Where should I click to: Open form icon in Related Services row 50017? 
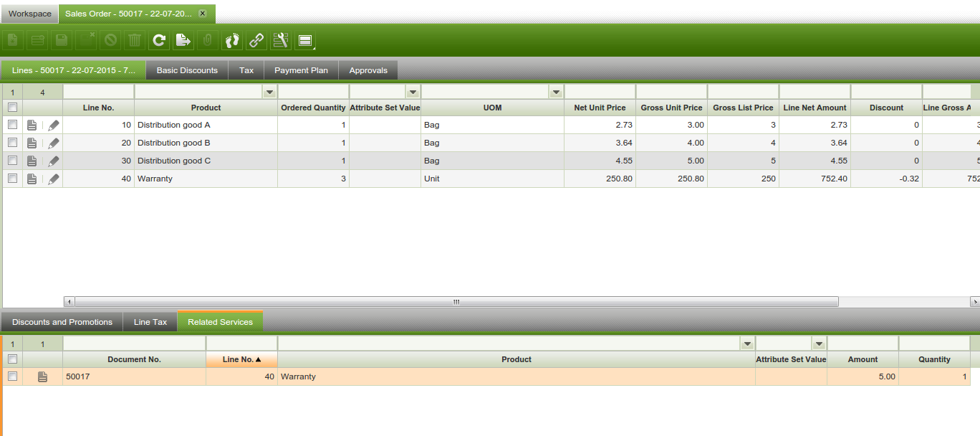(x=42, y=377)
